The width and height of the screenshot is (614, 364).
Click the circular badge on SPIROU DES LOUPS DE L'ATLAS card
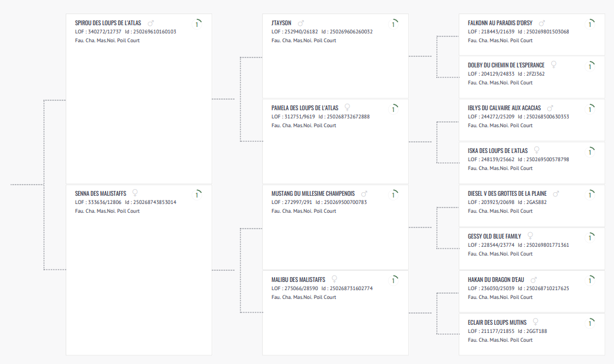197,24
